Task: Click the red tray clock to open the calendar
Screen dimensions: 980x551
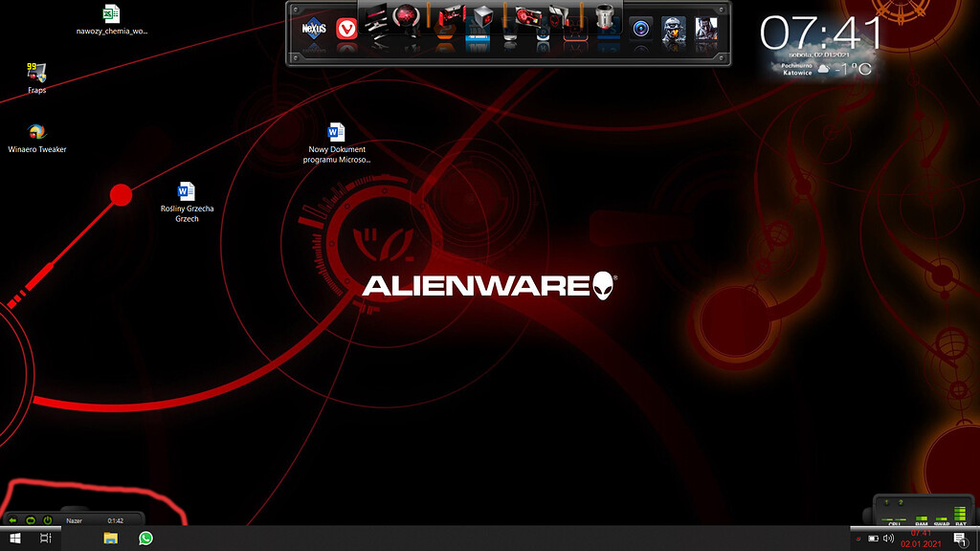Action: point(922,539)
